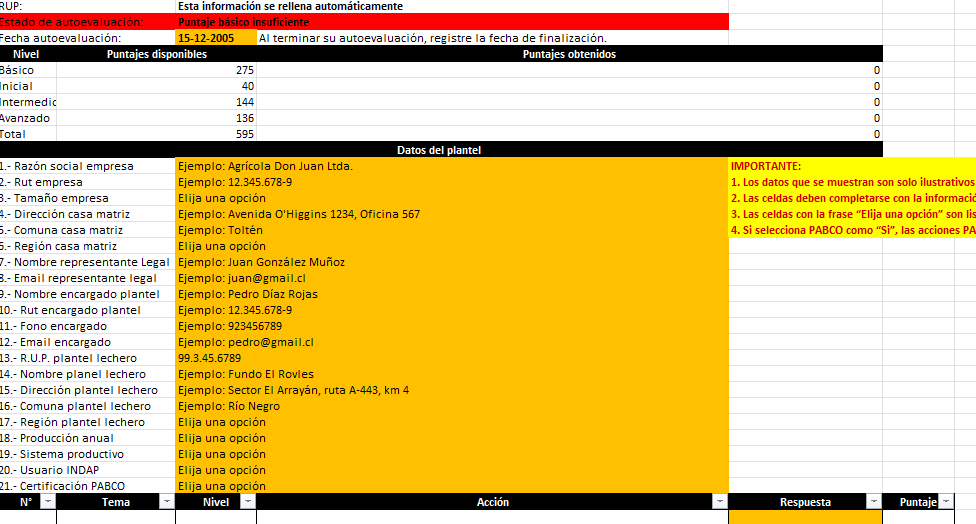Open the Tema column filter dropdown
The image size is (976, 524).
click(x=166, y=502)
